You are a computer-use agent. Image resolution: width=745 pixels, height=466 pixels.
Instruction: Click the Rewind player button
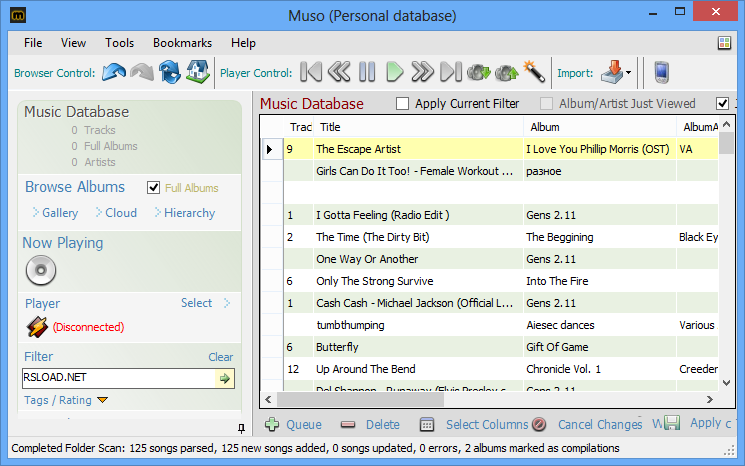(339, 72)
